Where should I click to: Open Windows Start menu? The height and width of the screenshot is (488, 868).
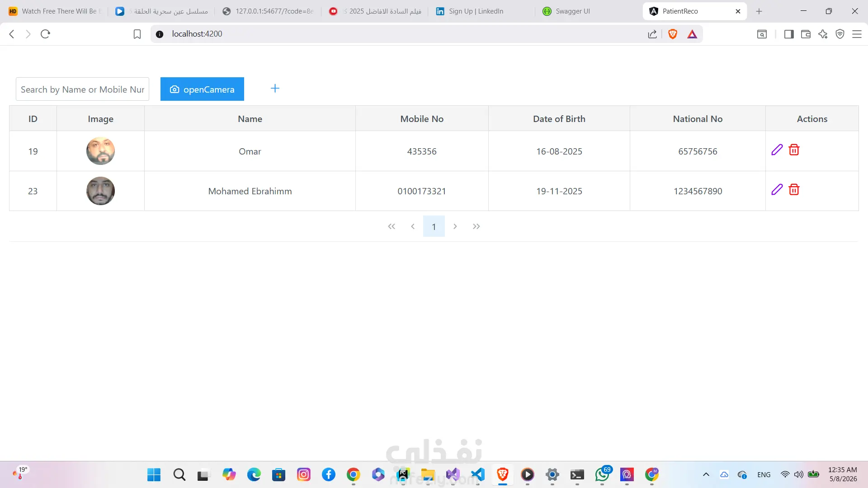(x=154, y=474)
